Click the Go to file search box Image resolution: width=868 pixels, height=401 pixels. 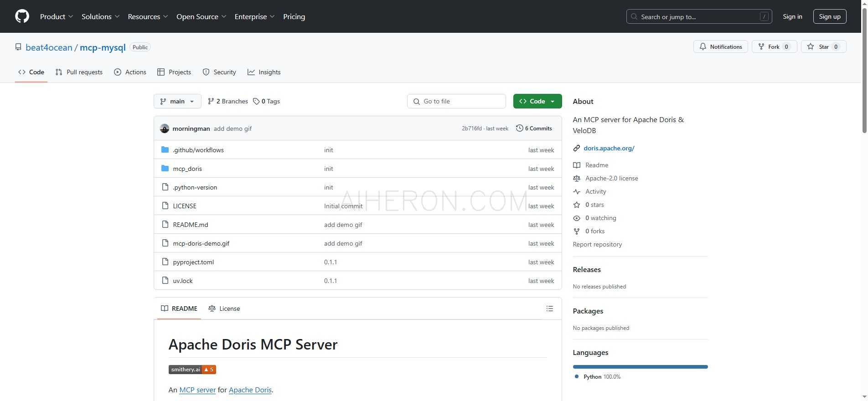456,101
